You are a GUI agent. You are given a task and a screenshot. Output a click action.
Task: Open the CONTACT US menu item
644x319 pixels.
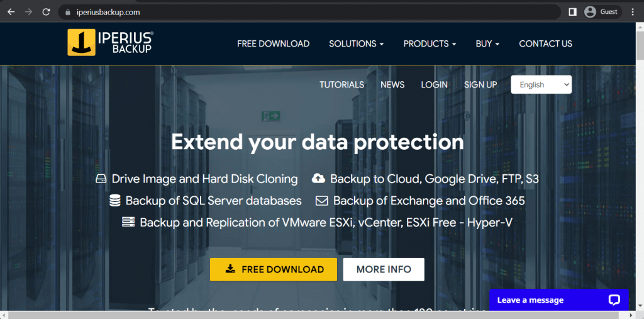tap(545, 43)
